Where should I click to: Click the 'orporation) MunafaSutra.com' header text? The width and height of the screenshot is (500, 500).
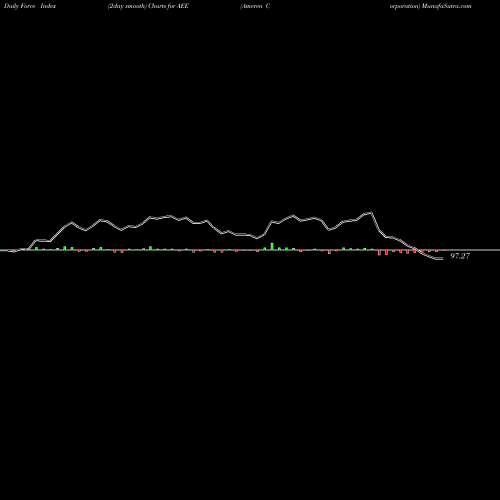pyautogui.click(x=430, y=6)
